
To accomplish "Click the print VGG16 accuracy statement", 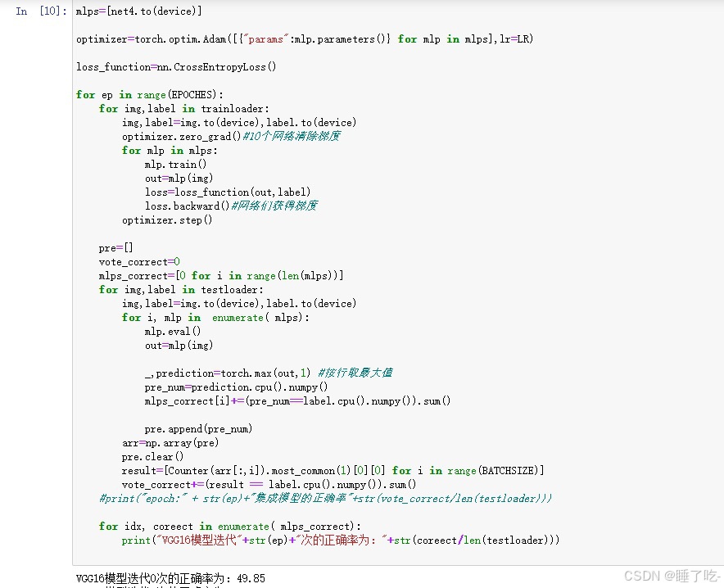I will 341,541.
